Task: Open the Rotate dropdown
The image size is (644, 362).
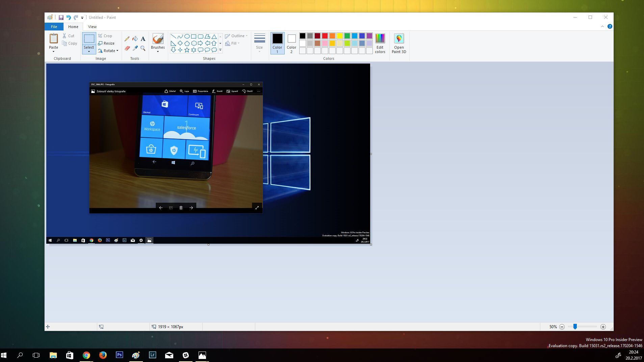Action: 108,51
